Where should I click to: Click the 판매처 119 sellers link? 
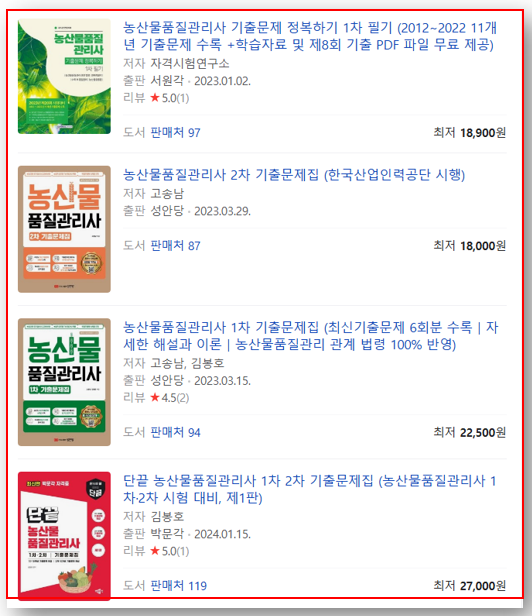point(179,586)
